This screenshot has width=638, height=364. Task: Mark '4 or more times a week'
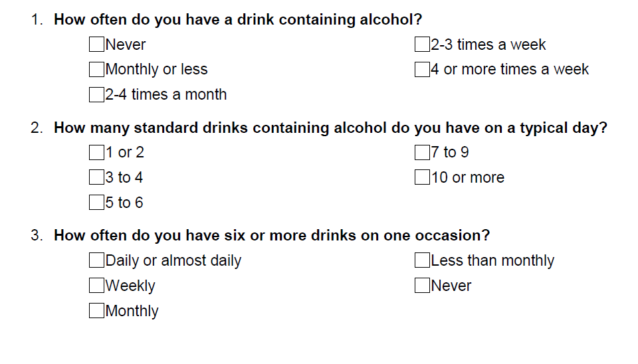[423, 69]
